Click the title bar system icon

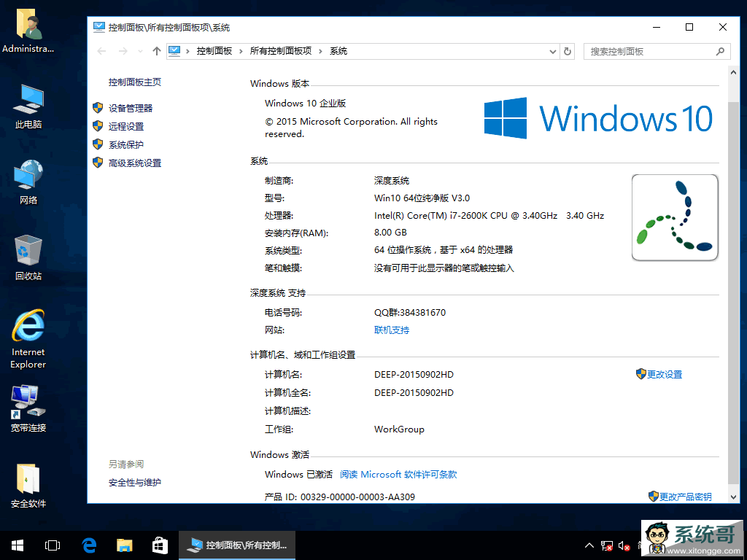(99, 27)
